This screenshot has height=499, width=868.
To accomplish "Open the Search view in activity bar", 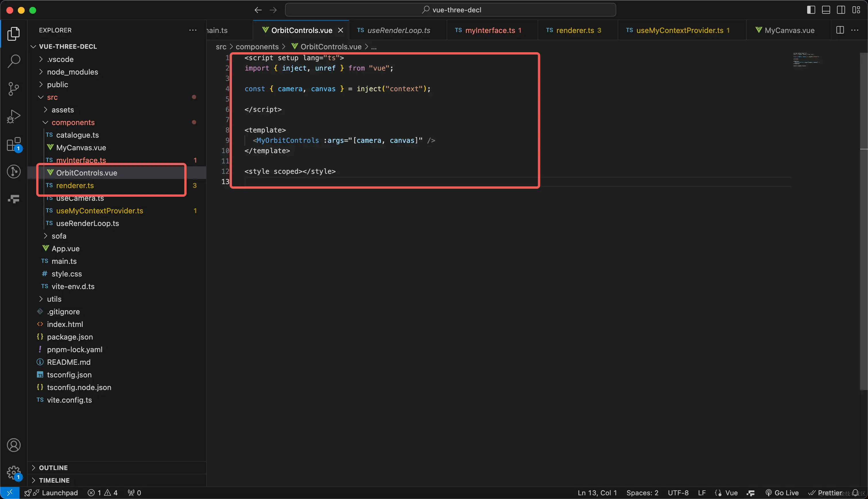I will pos(14,61).
